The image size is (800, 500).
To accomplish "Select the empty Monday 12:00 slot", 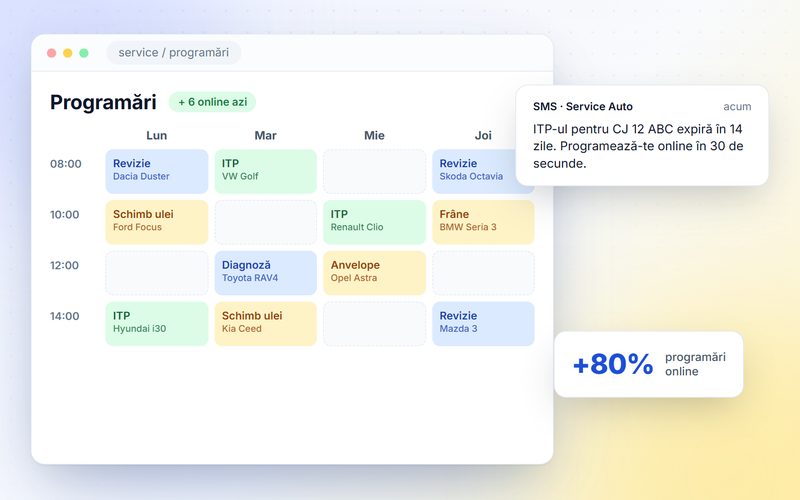I will [x=157, y=273].
